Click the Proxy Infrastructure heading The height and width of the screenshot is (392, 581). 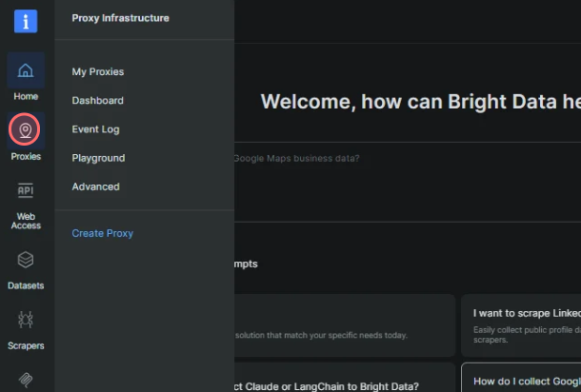coord(120,18)
